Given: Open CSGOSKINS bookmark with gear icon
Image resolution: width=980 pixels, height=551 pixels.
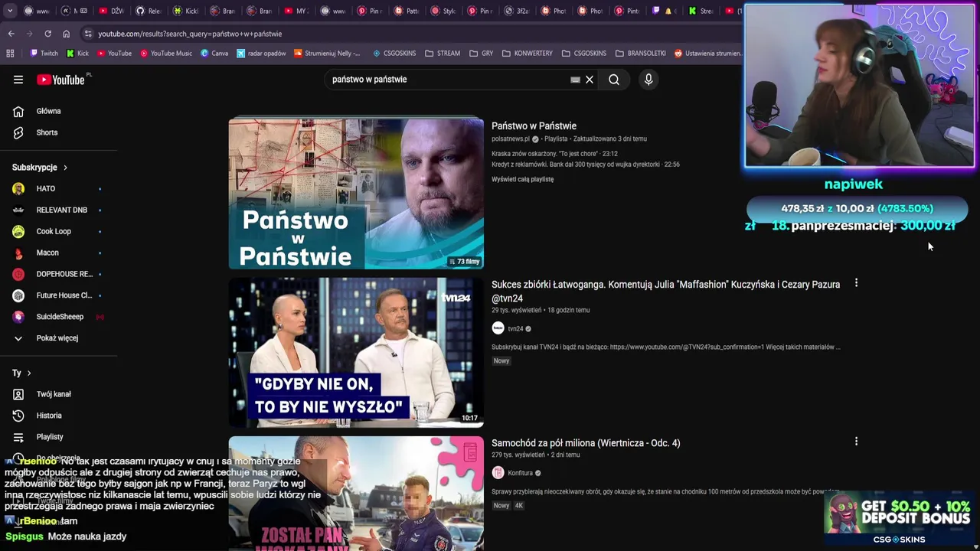Looking at the screenshot, I should 394,54.
